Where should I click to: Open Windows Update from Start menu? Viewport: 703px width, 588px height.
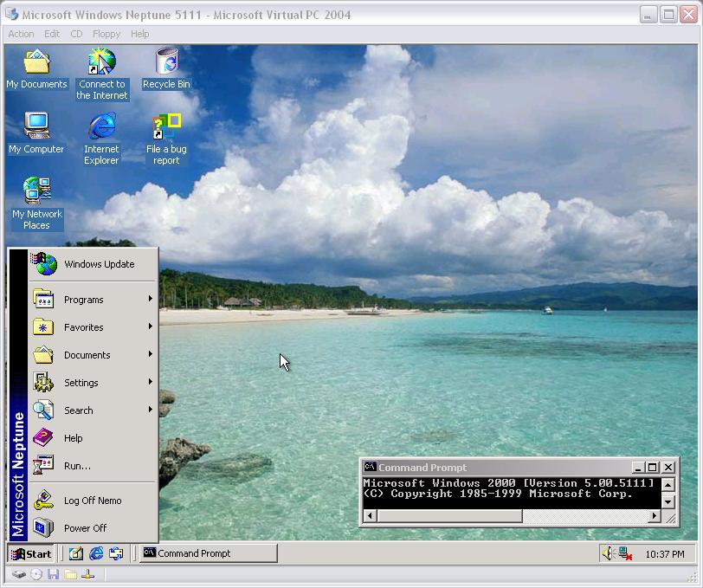coord(93,264)
